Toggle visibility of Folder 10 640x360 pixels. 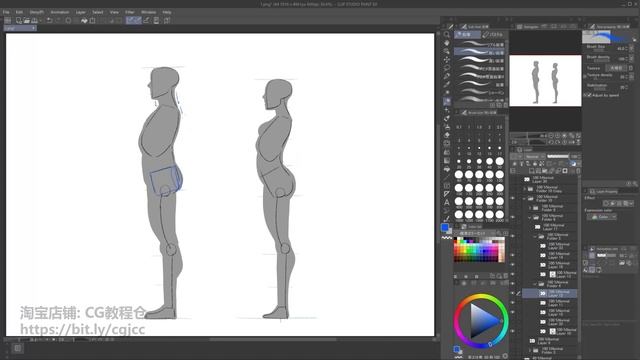click(513, 198)
